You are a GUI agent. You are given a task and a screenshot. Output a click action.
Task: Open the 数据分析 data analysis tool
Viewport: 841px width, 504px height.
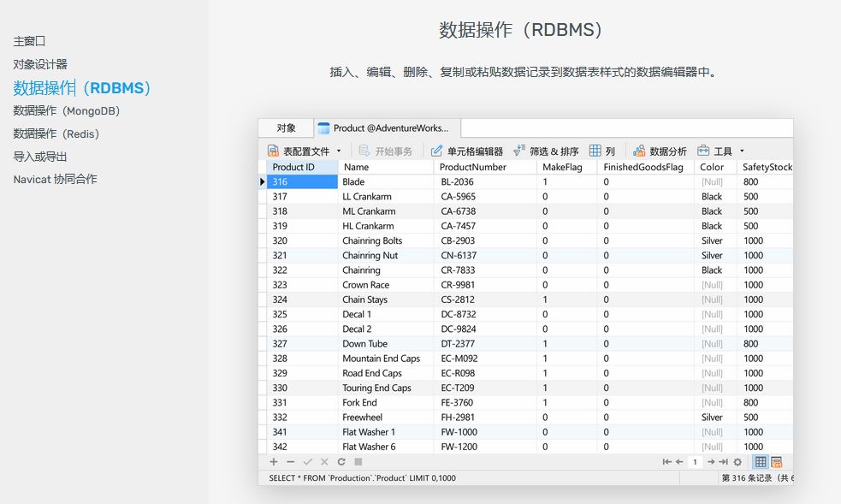pos(659,151)
